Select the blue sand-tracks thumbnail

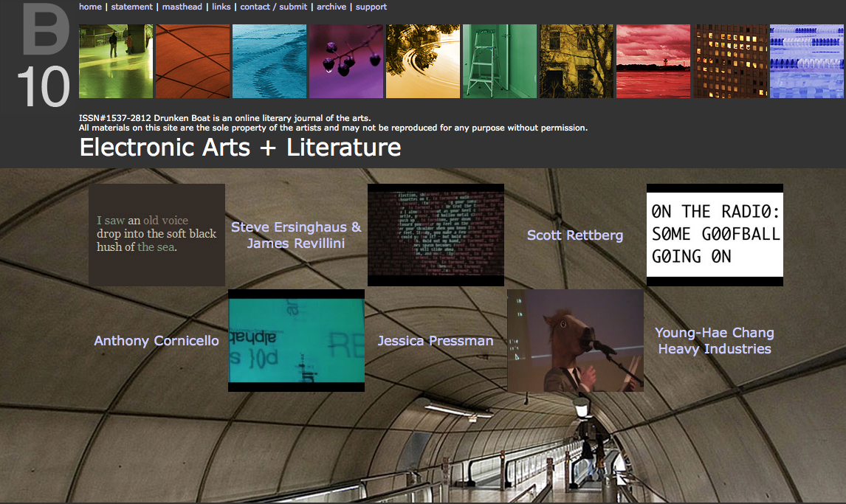tap(269, 61)
